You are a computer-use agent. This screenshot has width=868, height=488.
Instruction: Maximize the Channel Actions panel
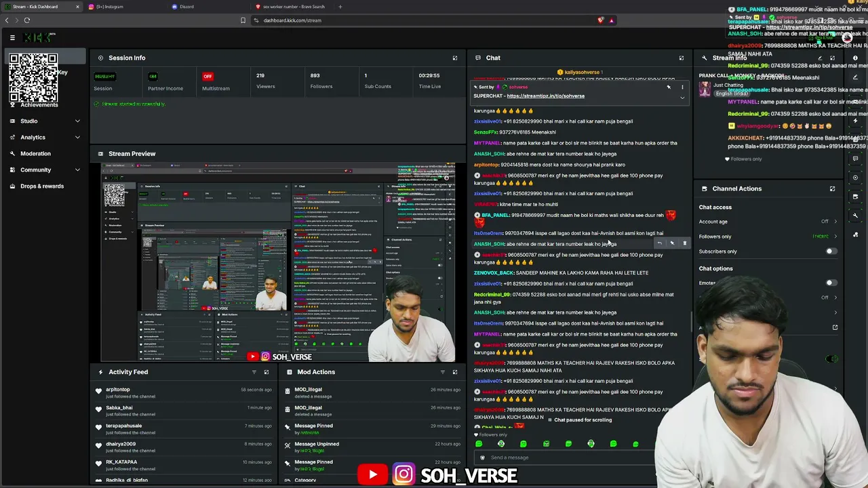832,189
